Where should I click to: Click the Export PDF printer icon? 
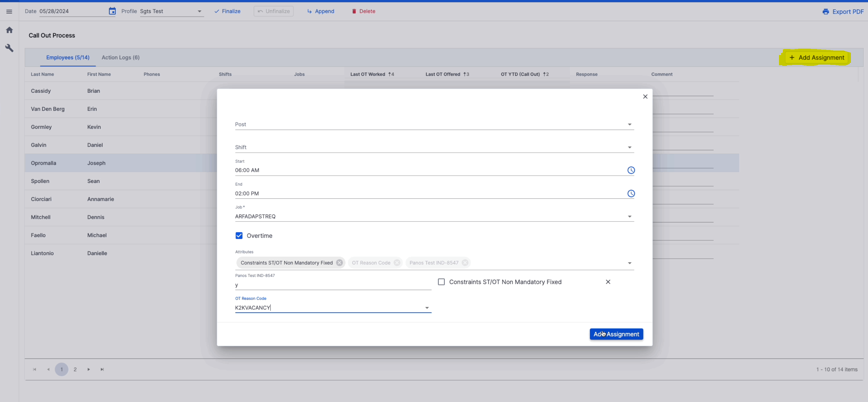(x=825, y=12)
